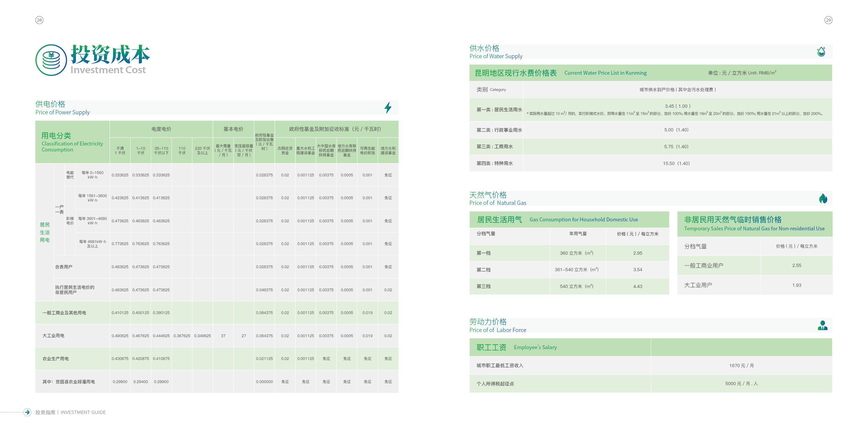
Task: Select the 每年 0–1560 kW·h row label
Action: click(92, 175)
